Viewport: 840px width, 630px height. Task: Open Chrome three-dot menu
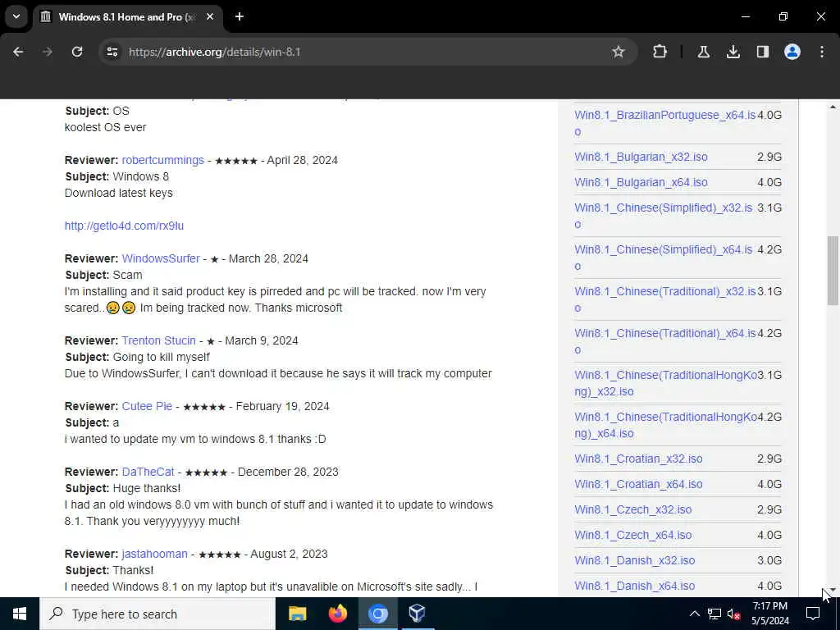pyautogui.click(x=822, y=52)
